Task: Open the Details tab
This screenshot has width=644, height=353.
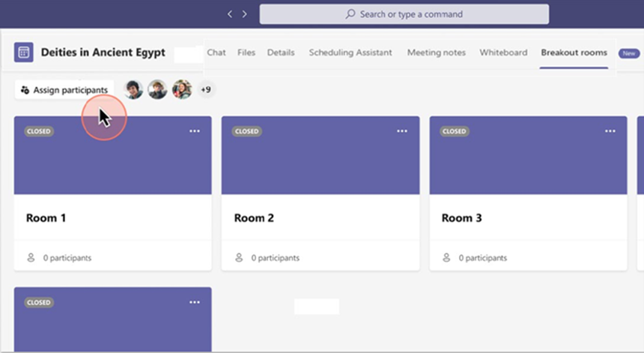Action: click(x=281, y=52)
